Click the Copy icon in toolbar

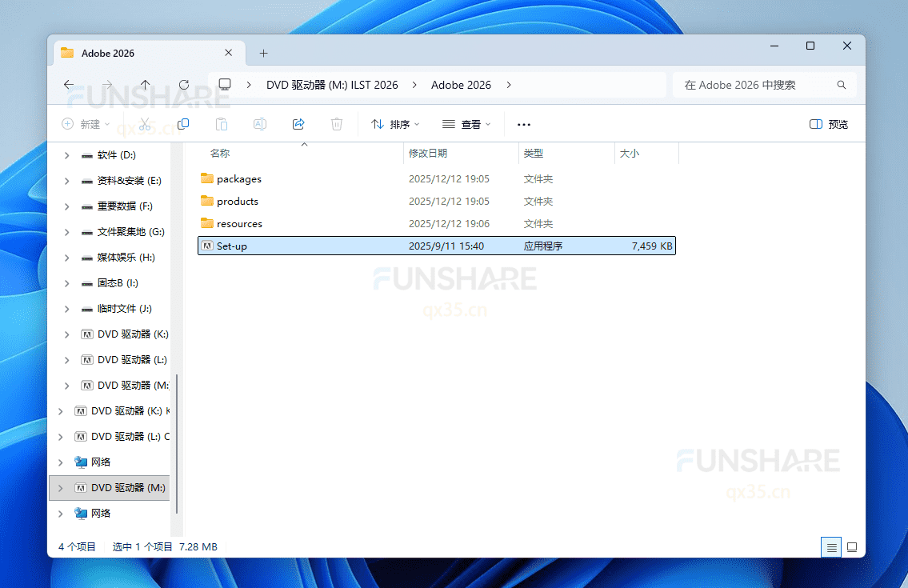[183, 124]
